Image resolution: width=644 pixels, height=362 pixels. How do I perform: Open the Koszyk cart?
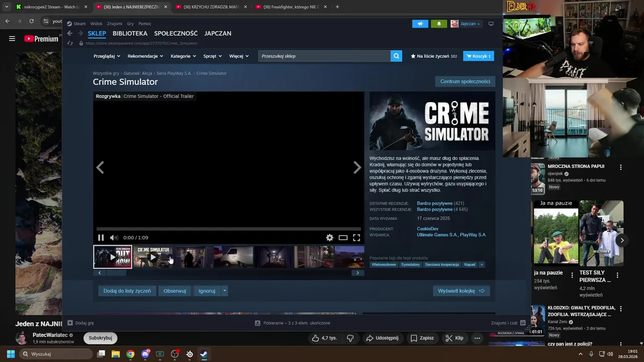(478, 56)
